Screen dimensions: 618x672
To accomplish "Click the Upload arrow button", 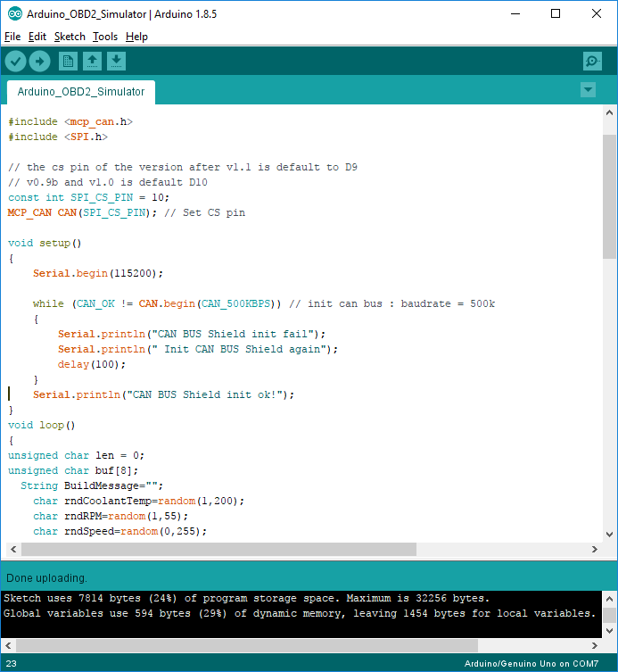I will pos(40,62).
